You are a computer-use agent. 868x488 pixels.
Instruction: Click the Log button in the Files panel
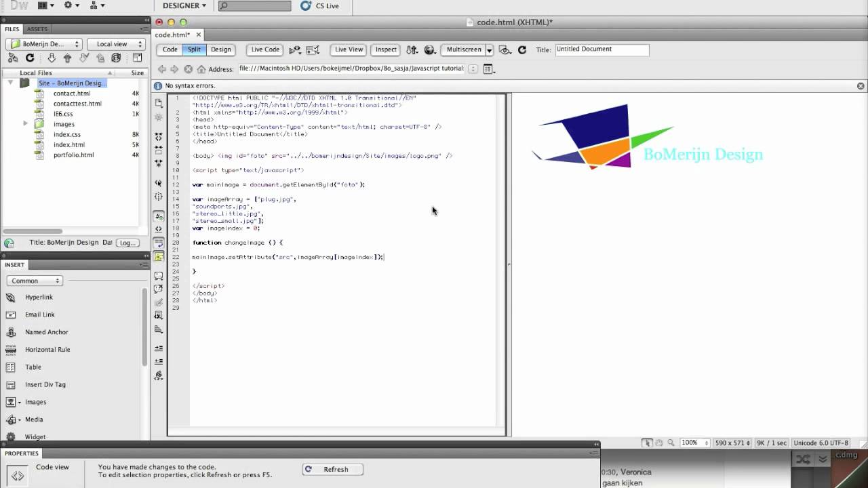(127, 243)
